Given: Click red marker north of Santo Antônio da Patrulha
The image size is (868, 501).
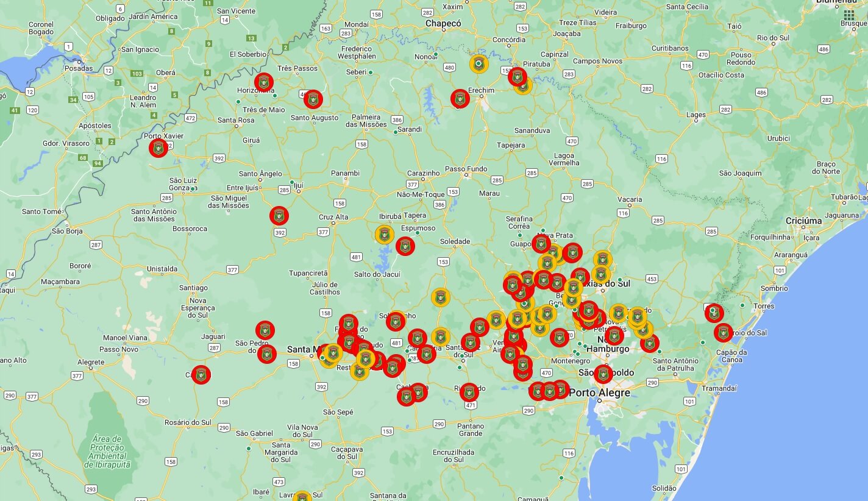Looking at the screenshot, I should pyautogui.click(x=650, y=343).
